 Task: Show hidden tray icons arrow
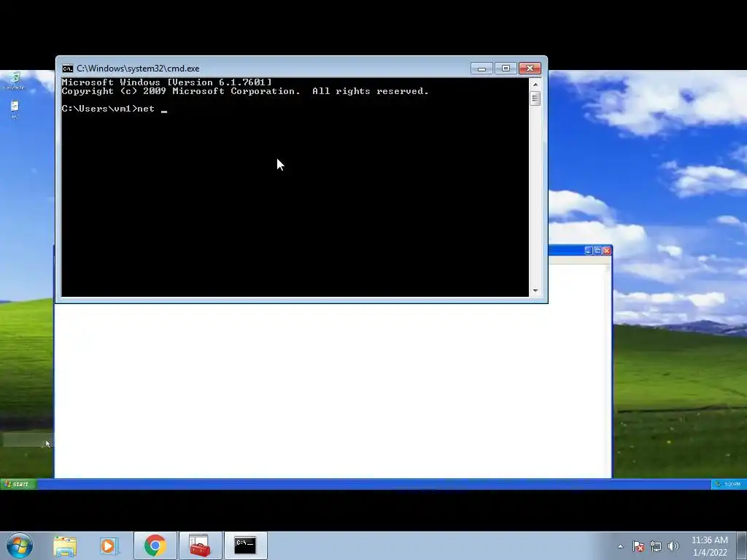coord(620,547)
